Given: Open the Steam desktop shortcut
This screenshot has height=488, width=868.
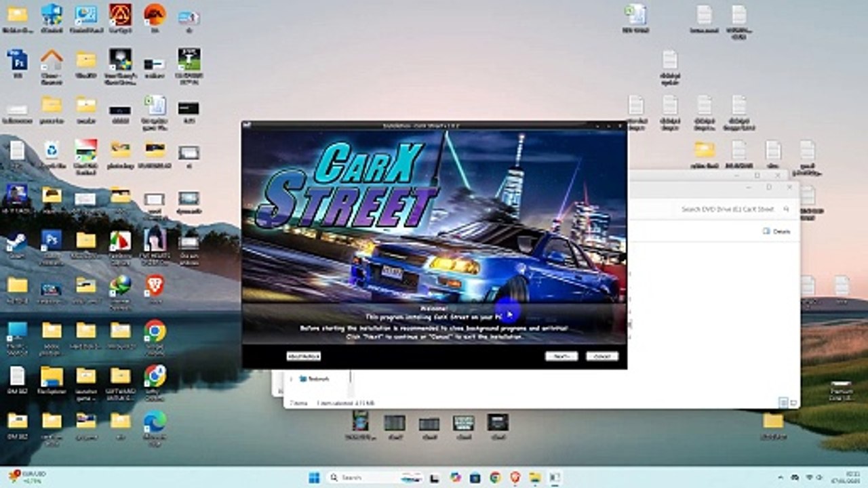Looking at the screenshot, I should point(17,244).
